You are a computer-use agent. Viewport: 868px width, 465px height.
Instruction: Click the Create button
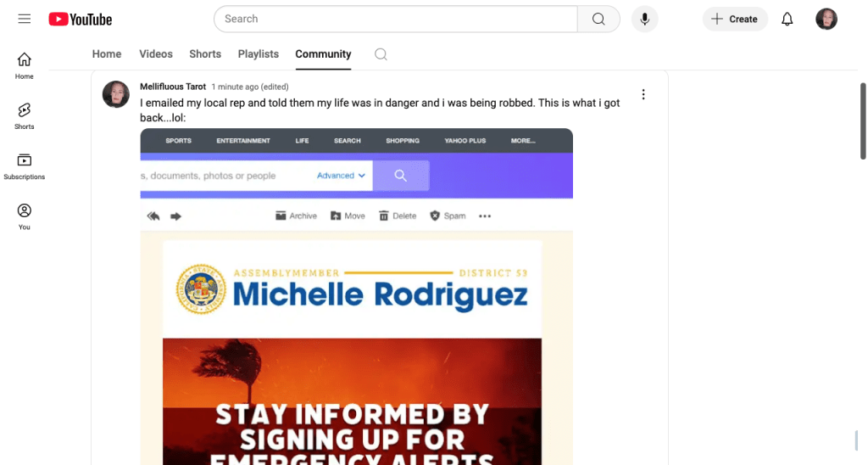point(735,19)
